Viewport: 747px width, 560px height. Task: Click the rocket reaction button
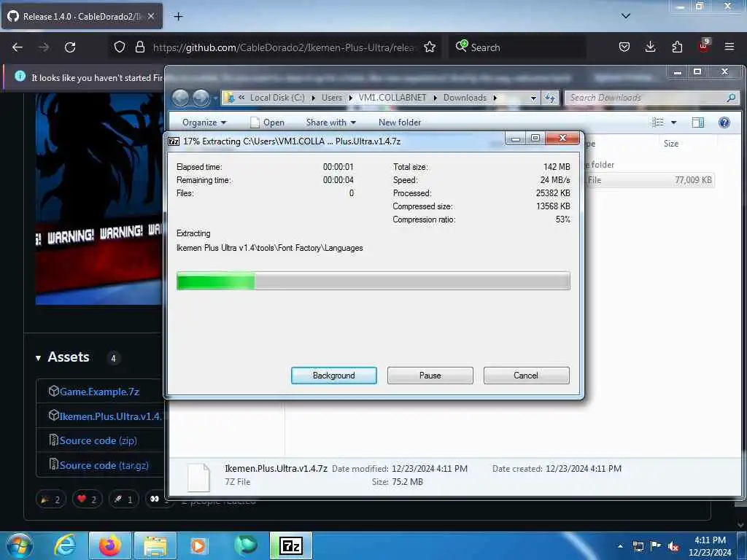coord(123,499)
